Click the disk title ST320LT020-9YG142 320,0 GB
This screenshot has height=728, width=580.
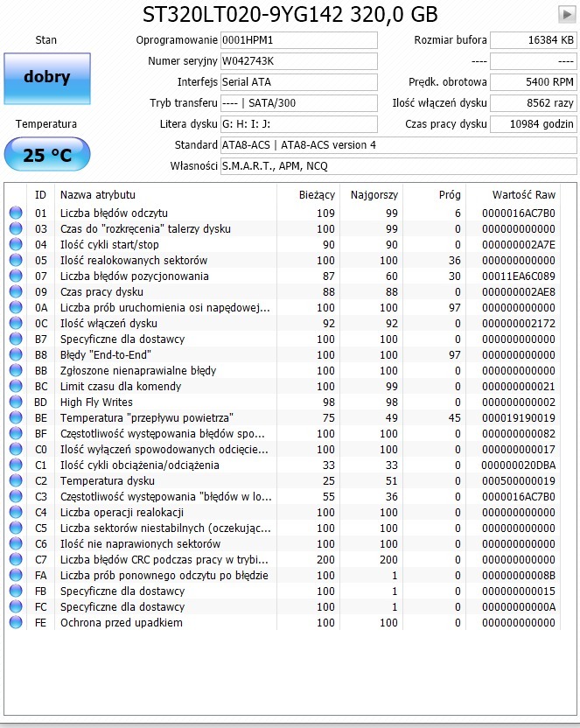[x=290, y=15]
